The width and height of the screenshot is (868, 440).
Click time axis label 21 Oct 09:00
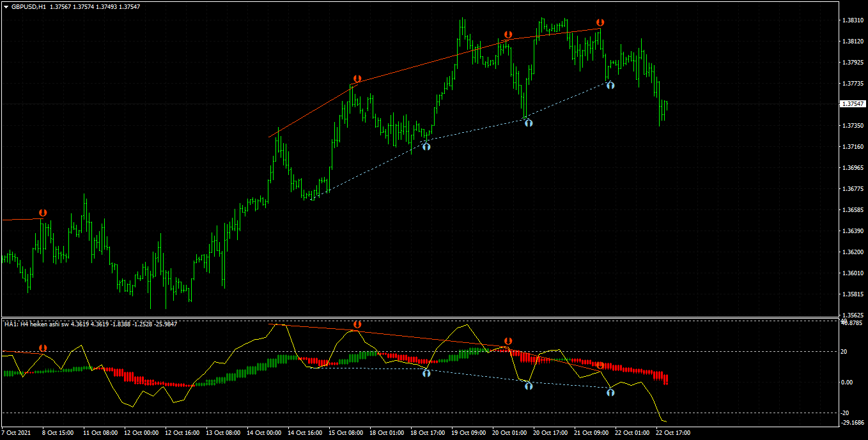click(591, 433)
